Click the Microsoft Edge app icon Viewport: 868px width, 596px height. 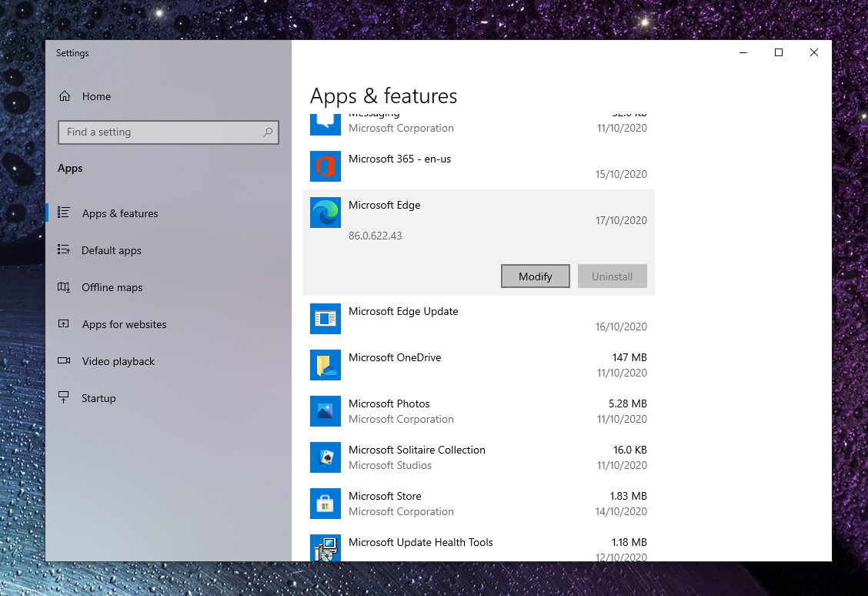(325, 213)
